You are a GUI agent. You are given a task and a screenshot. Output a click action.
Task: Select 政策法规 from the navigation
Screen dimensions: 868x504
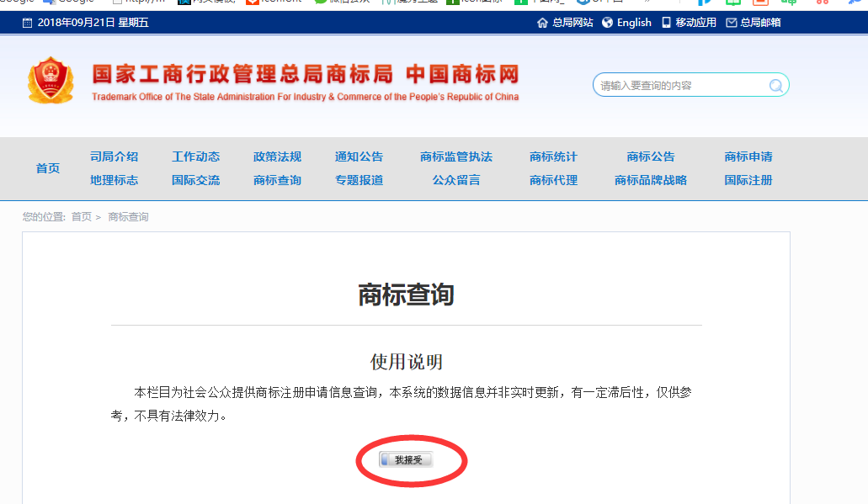(277, 157)
